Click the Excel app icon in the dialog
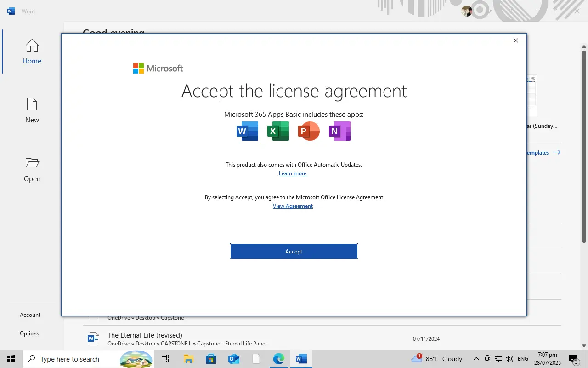Viewport: 588px width, 368px height. (x=278, y=132)
